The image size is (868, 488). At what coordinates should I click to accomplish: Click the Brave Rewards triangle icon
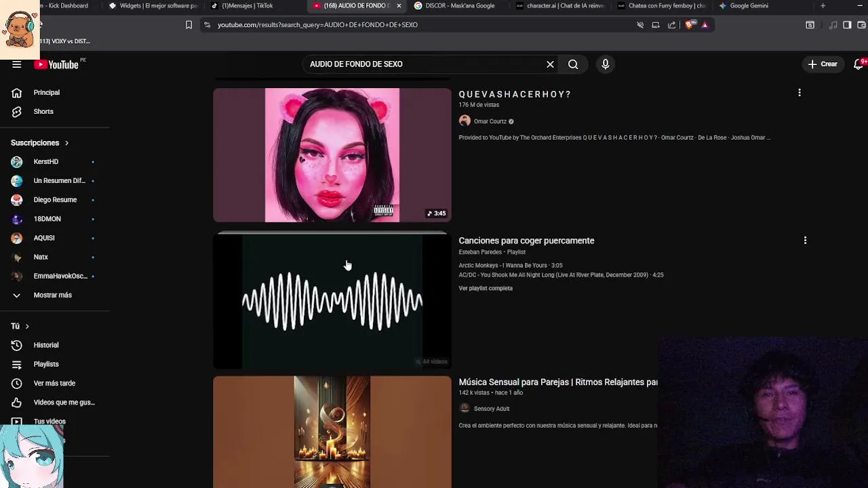pyautogui.click(x=705, y=25)
